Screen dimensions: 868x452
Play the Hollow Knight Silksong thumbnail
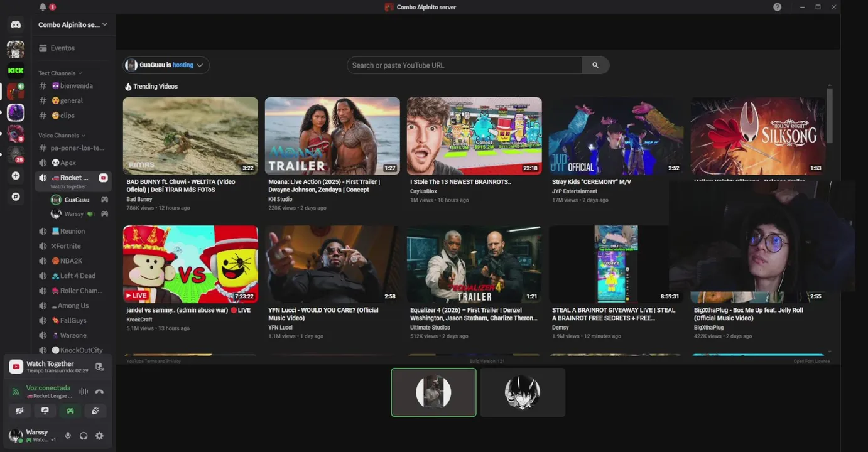(758, 136)
